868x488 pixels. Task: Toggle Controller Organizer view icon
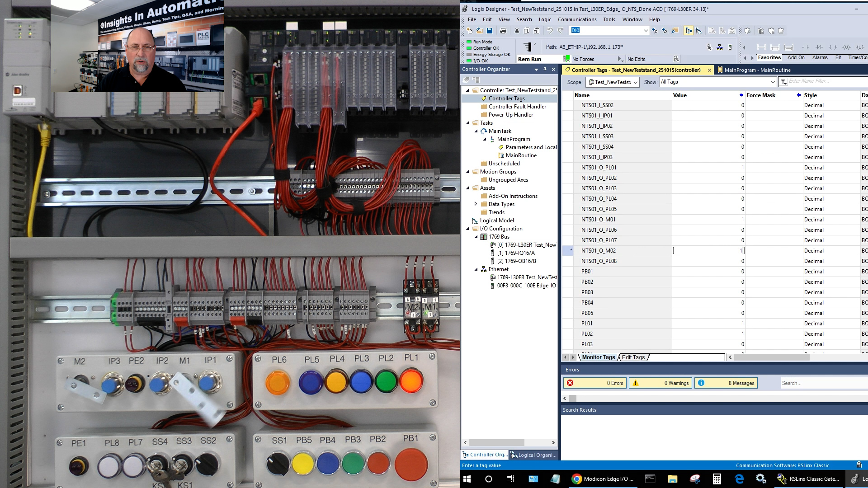coord(689,31)
